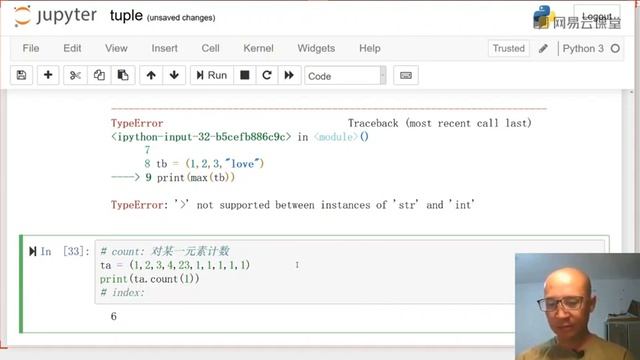
Task: Paste cells below icon
Action: click(123, 75)
